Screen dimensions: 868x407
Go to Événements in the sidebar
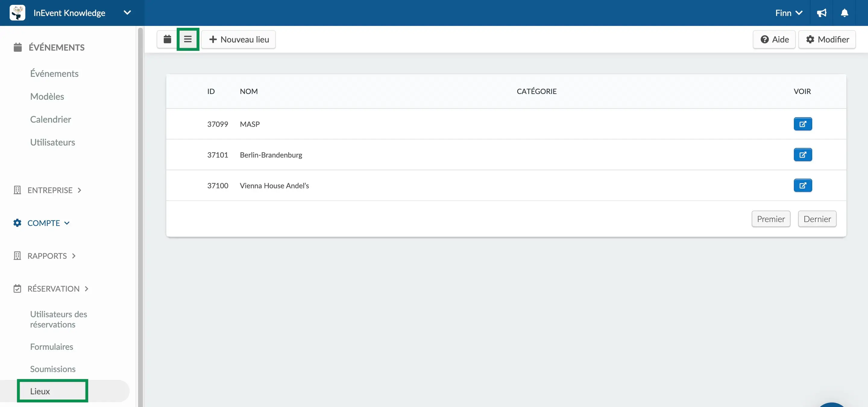54,74
